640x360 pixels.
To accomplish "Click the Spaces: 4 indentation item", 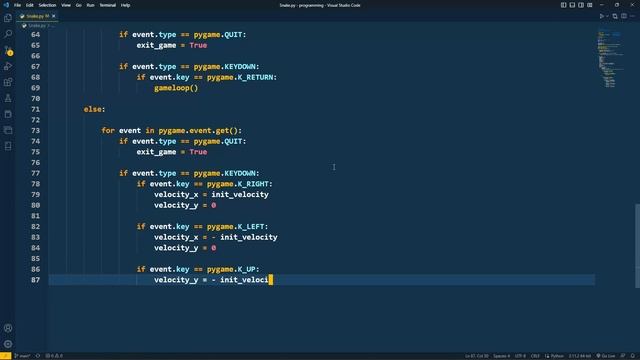I will [501, 356].
